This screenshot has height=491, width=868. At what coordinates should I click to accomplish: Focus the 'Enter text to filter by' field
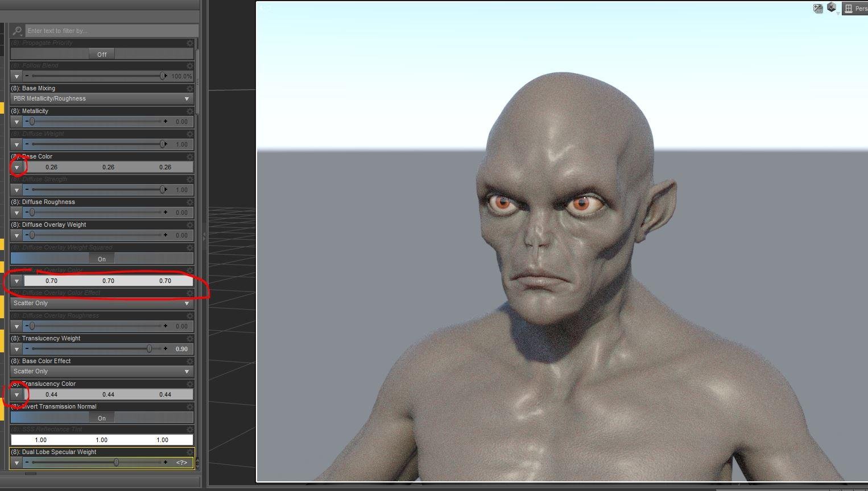[111, 31]
